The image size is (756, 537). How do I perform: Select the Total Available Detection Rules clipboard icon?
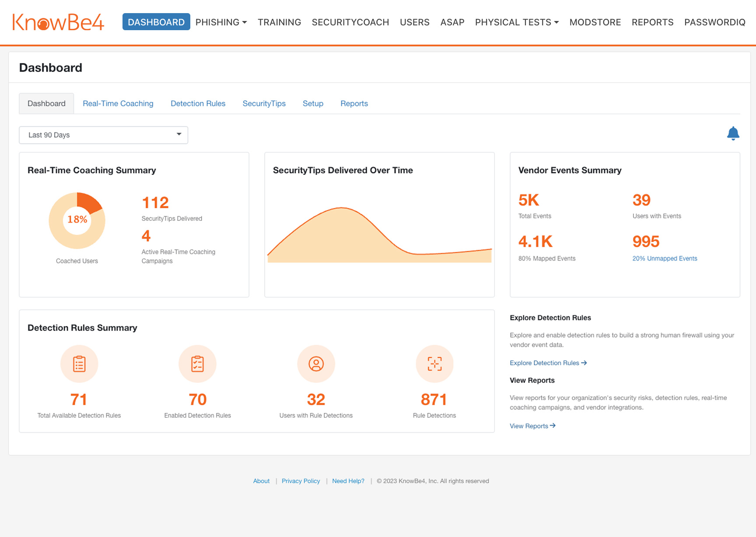tap(79, 363)
